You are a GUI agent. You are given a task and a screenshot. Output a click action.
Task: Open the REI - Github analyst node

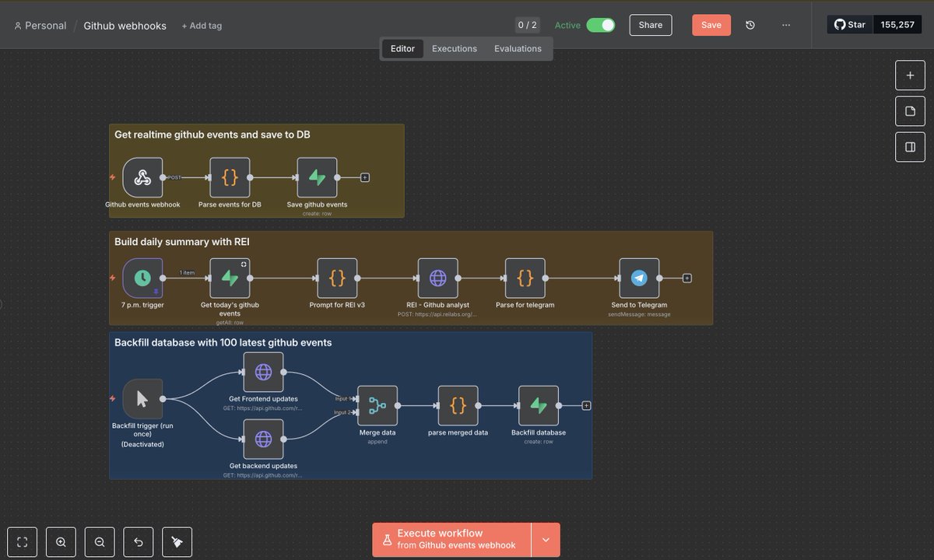438,278
